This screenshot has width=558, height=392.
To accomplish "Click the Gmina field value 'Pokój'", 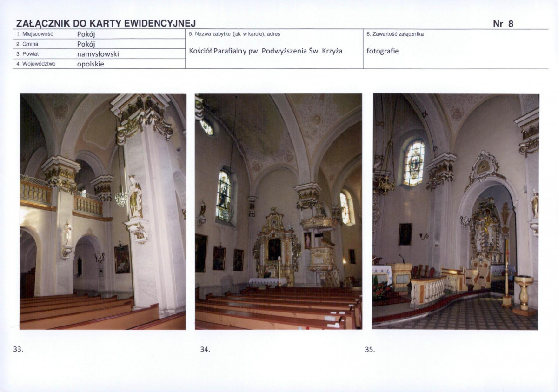I will click(86, 44).
